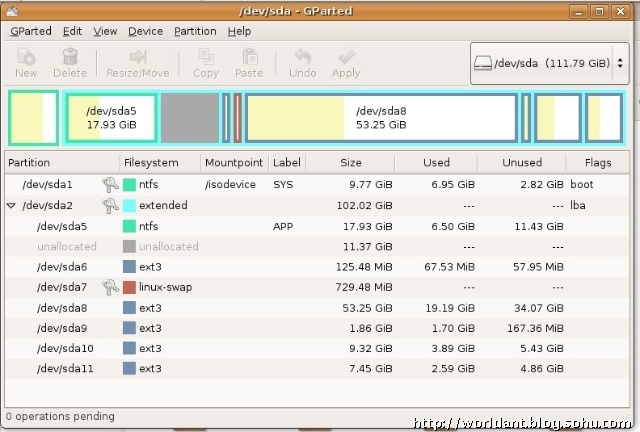Click the Delete partition toolbar icon
Viewport: 640px width, 432px height.
click(x=70, y=57)
